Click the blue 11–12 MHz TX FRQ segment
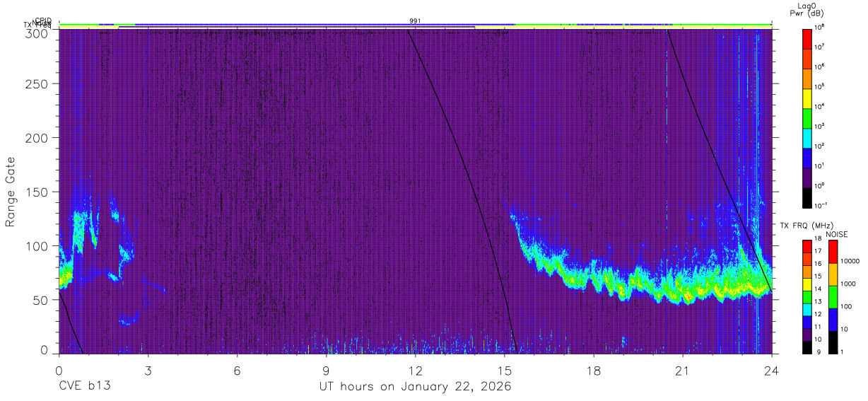 click(x=808, y=321)
